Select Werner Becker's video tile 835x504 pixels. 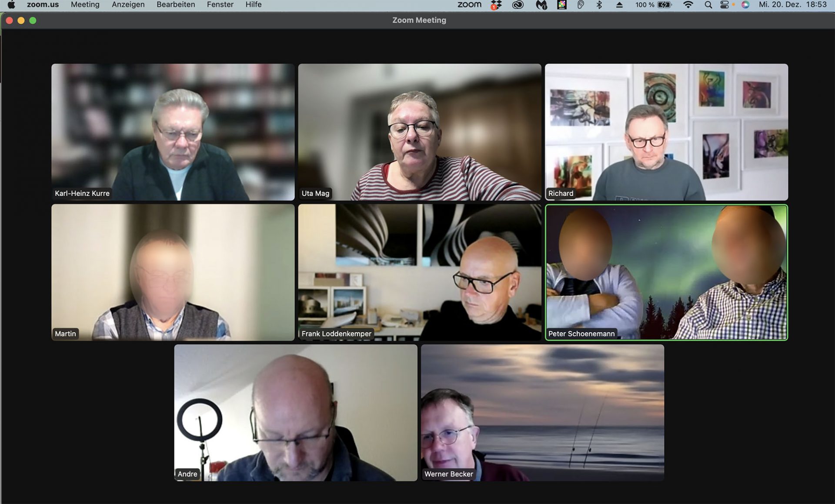click(x=542, y=413)
